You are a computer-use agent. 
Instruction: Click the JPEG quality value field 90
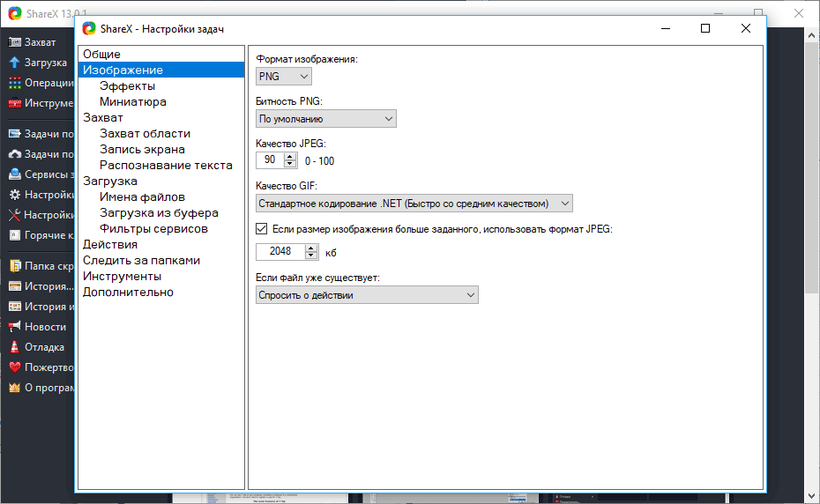[x=271, y=160]
